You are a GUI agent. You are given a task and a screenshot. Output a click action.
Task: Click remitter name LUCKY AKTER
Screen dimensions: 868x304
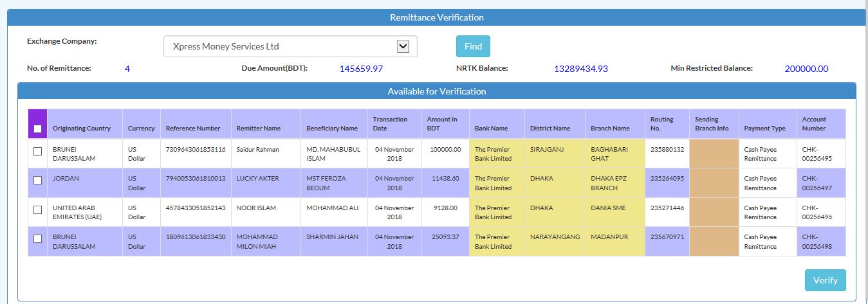257,179
